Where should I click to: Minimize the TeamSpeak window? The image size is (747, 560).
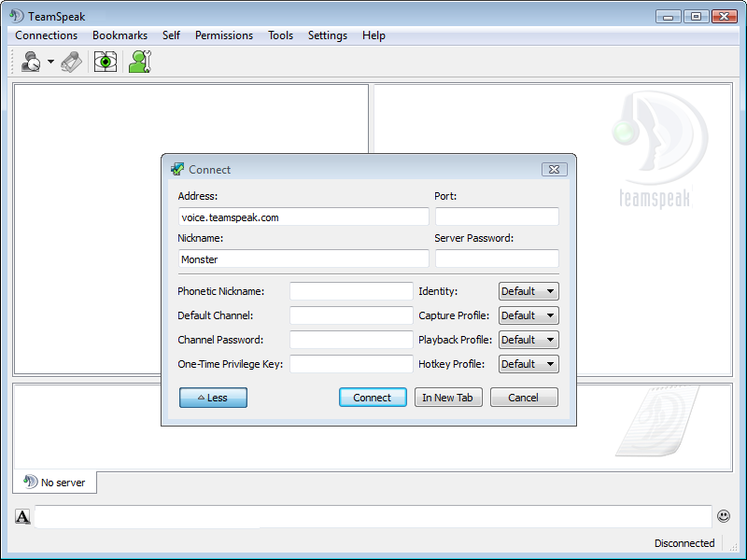coord(668,17)
